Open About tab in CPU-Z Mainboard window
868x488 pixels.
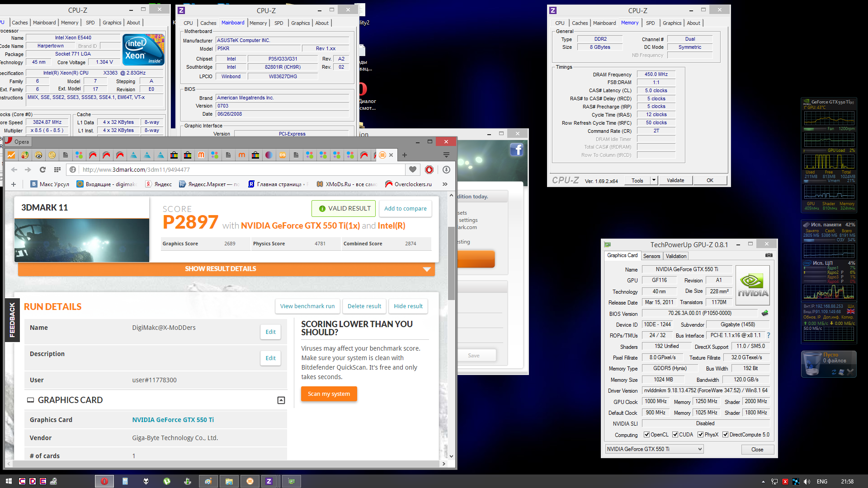[x=322, y=23]
